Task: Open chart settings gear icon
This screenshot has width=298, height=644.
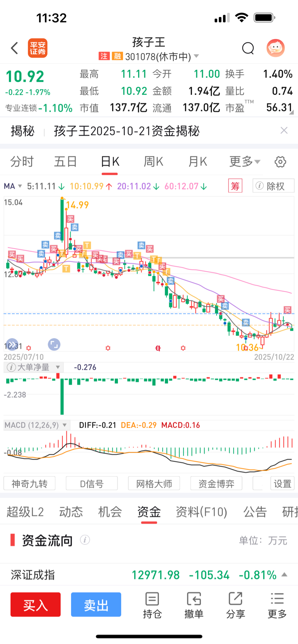Action: (280, 162)
